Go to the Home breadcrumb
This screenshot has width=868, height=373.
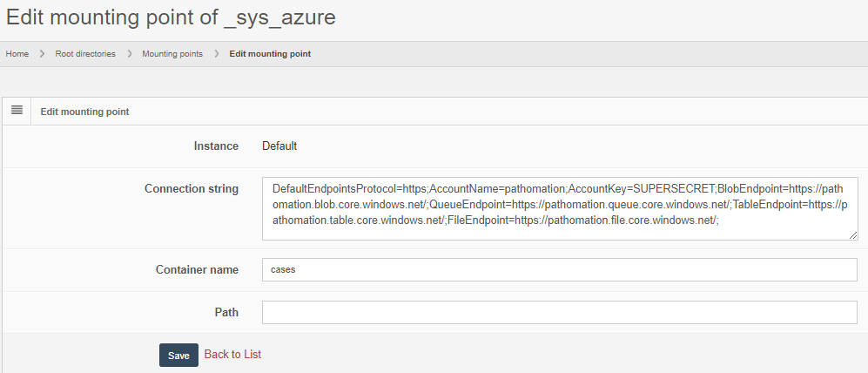pyautogui.click(x=17, y=54)
